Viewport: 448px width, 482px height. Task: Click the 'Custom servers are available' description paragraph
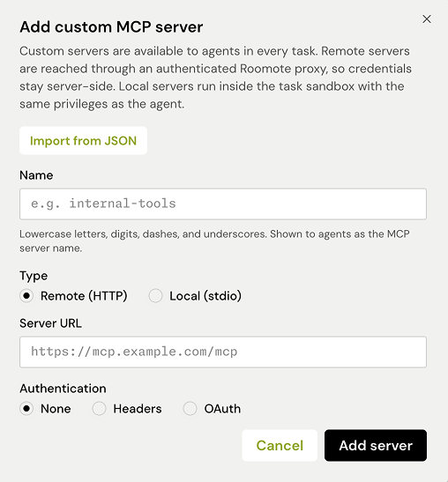click(x=215, y=78)
